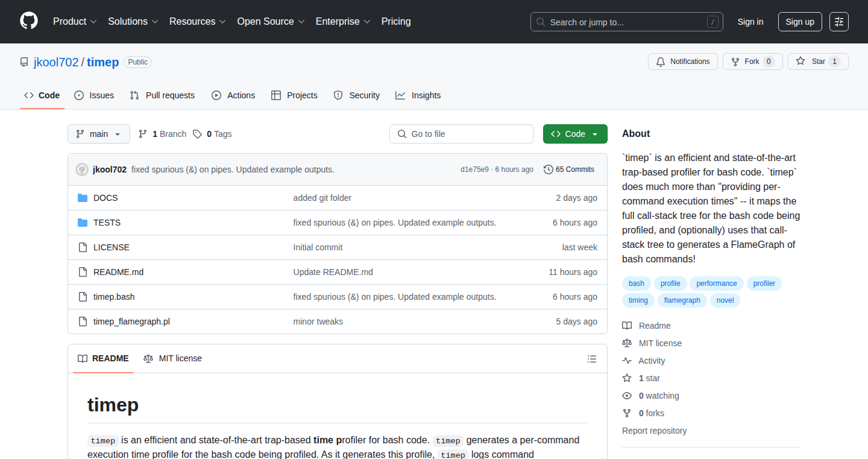Click the LICENSE file icon
Screen dimensions: 868x459
point(83,247)
